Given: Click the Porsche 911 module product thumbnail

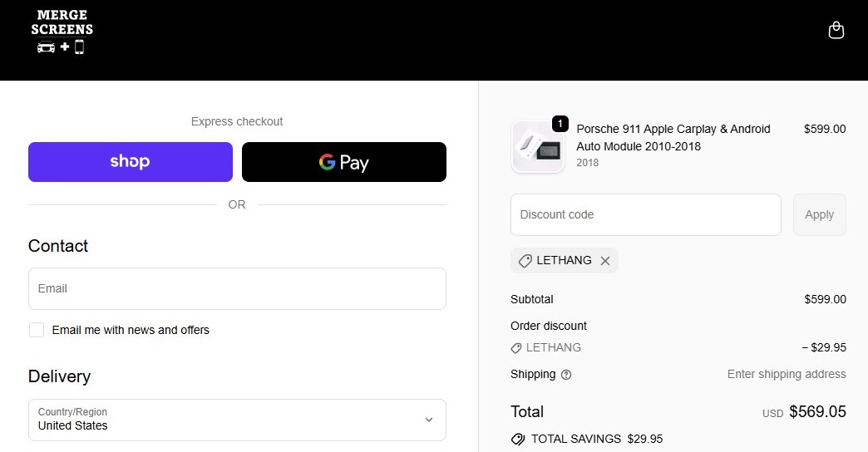Looking at the screenshot, I should tap(538, 147).
